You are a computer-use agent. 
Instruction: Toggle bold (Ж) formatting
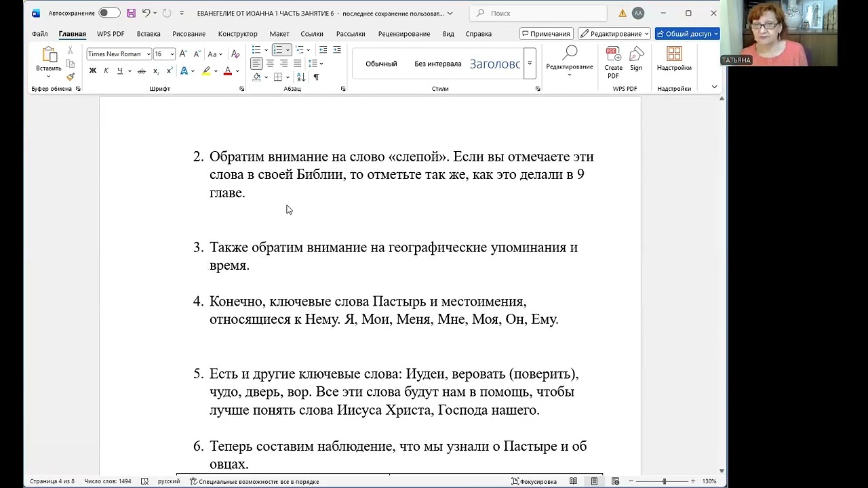pyautogui.click(x=93, y=70)
